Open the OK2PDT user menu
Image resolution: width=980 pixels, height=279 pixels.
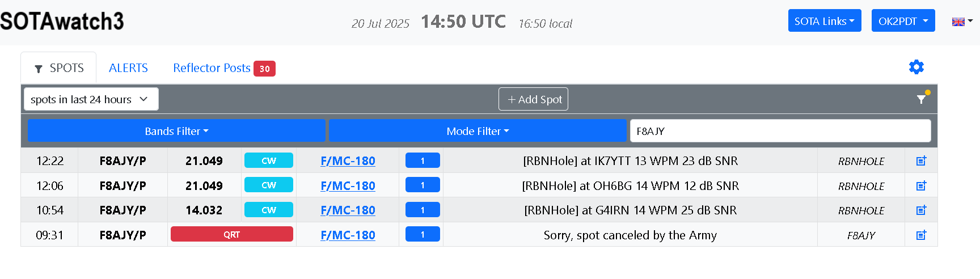pyautogui.click(x=903, y=21)
